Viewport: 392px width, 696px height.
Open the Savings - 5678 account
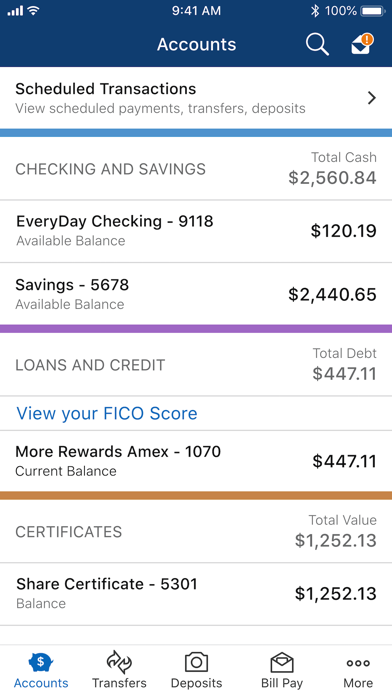196,294
